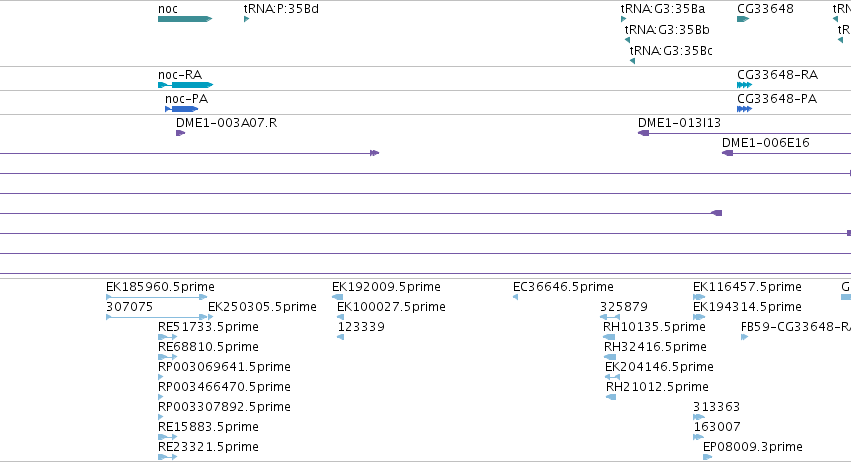Open the FB59-CG33648 feature label
851x462 pixels.
coord(796,327)
